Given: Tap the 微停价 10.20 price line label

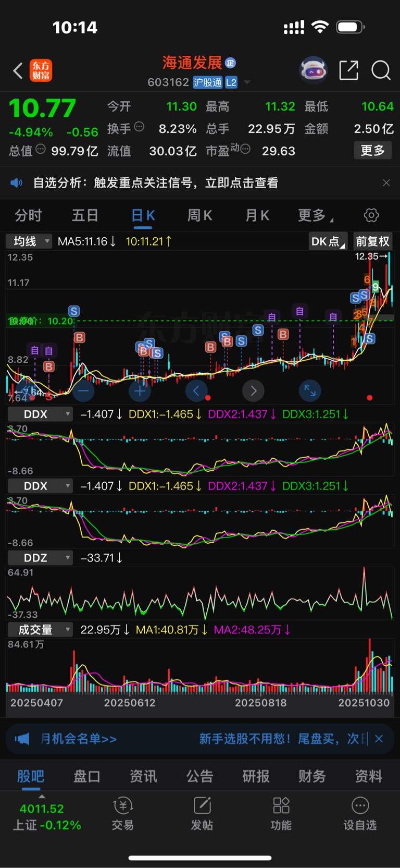Looking at the screenshot, I should [x=41, y=321].
